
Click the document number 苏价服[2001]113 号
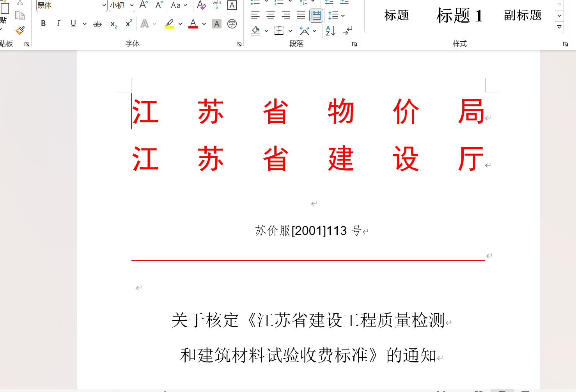click(308, 231)
